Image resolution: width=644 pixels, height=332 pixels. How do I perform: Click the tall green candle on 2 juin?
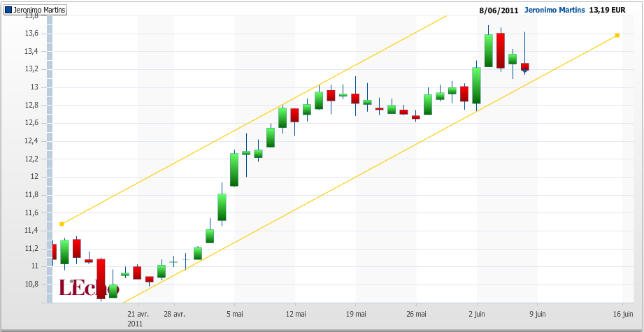click(476, 85)
